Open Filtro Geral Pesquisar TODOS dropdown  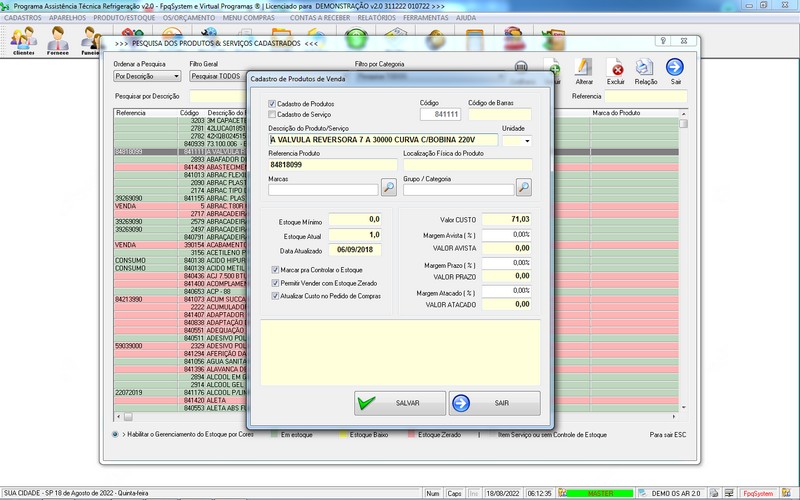pyautogui.click(x=218, y=76)
